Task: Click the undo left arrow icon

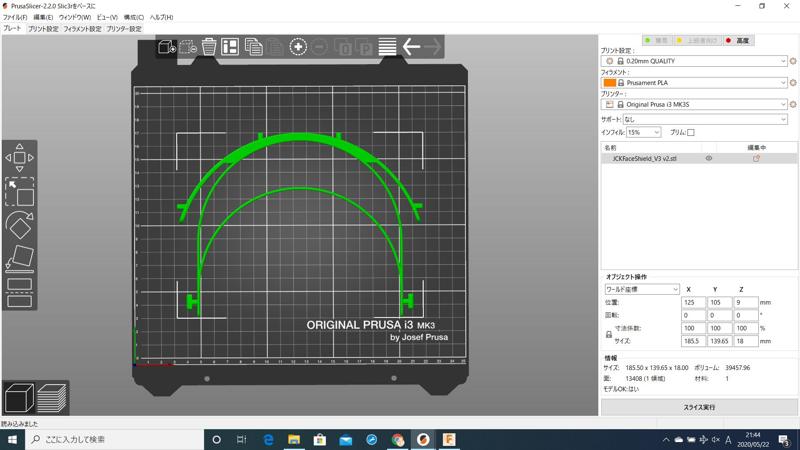Action: [x=411, y=47]
